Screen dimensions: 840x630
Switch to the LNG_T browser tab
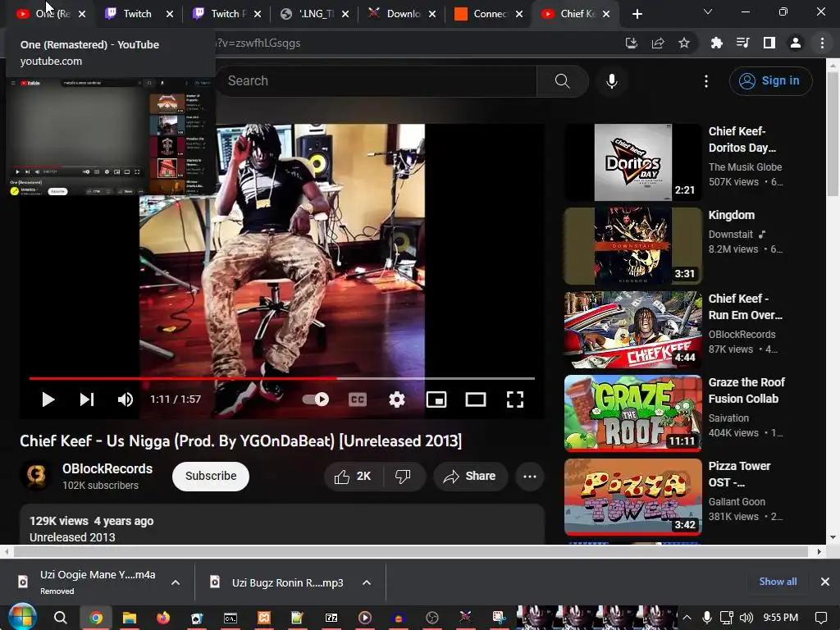click(x=314, y=14)
